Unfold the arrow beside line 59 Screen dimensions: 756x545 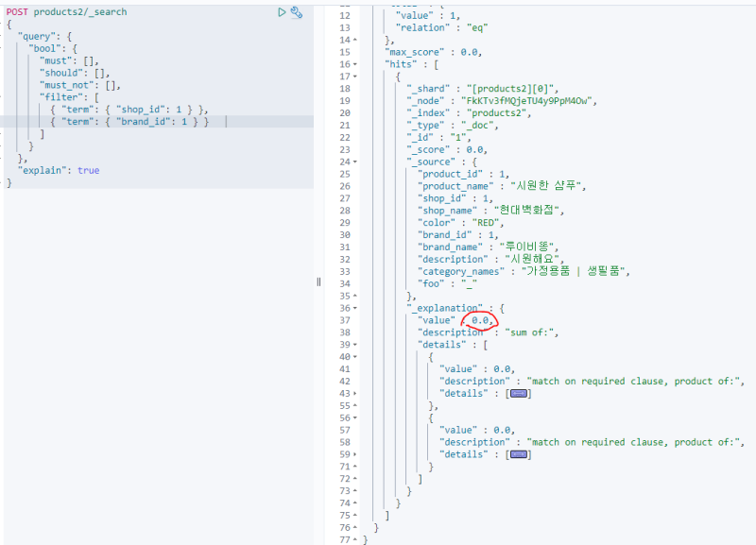coord(355,454)
